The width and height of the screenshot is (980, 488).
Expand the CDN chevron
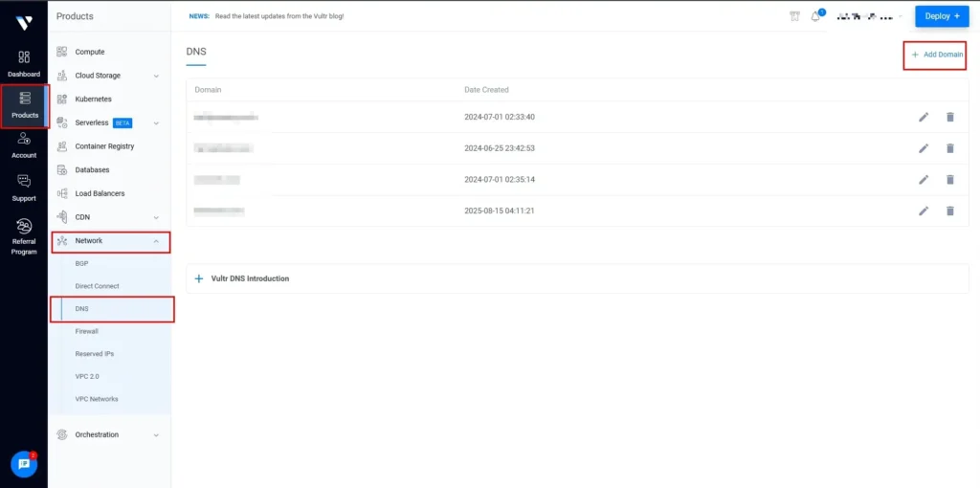156,217
